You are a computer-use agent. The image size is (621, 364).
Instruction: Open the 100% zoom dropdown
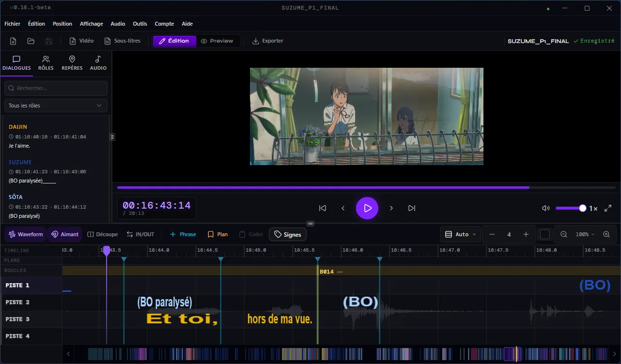click(x=585, y=234)
